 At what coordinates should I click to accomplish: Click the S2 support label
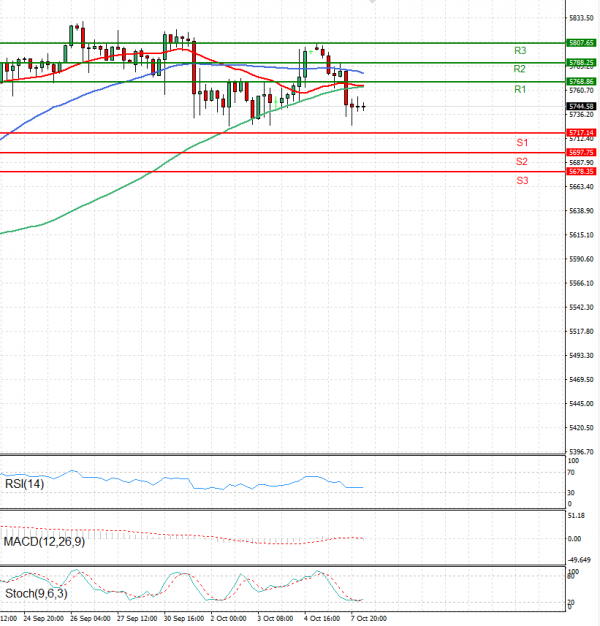click(x=521, y=162)
